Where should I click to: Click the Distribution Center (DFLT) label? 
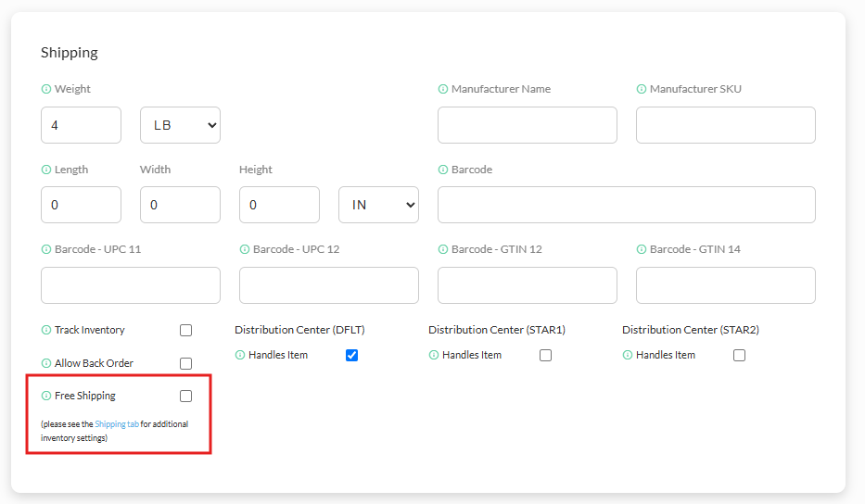tap(299, 330)
